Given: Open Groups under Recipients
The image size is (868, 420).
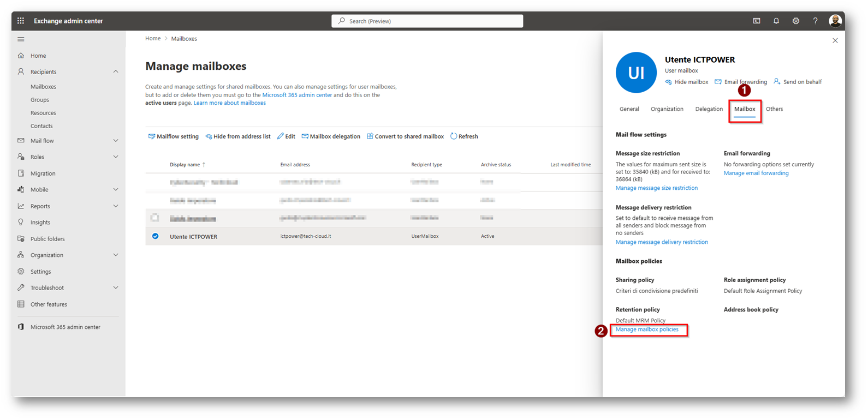Looking at the screenshot, I should click(40, 100).
